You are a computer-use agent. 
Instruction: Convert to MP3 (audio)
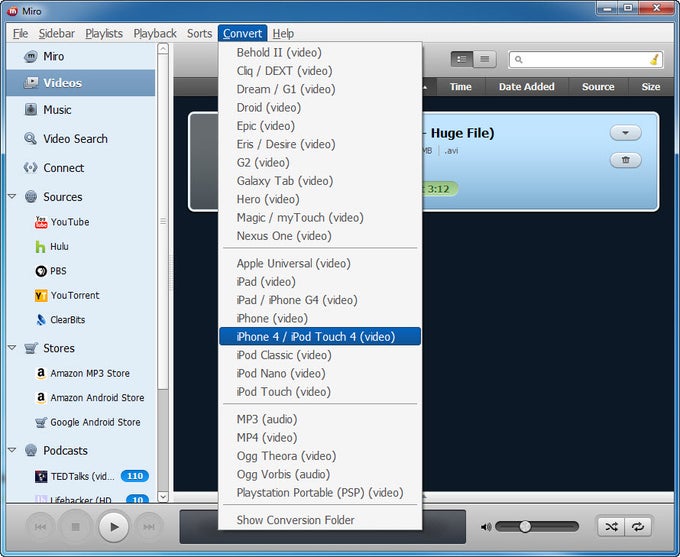pyautogui.click(x=320, y=419)
